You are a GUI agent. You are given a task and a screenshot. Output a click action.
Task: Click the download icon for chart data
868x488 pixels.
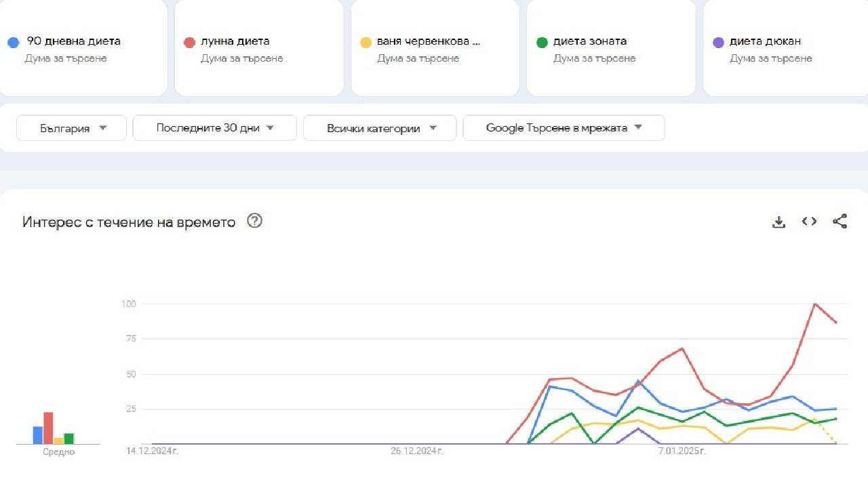click(x=778, y=221)
